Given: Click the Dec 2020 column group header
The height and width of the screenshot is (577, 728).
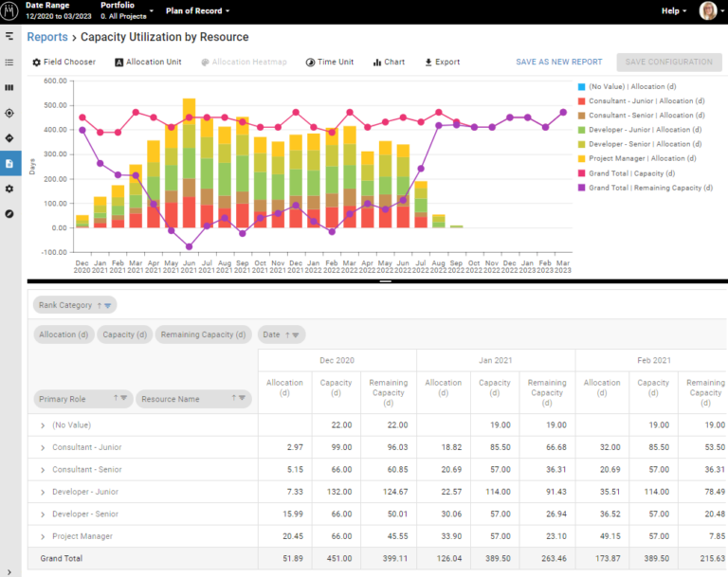Looking at the screenshot, I should (x=337, y=360).
